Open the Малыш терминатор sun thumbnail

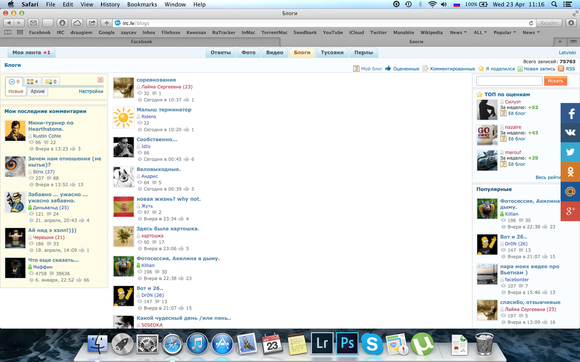click(124, 118)
